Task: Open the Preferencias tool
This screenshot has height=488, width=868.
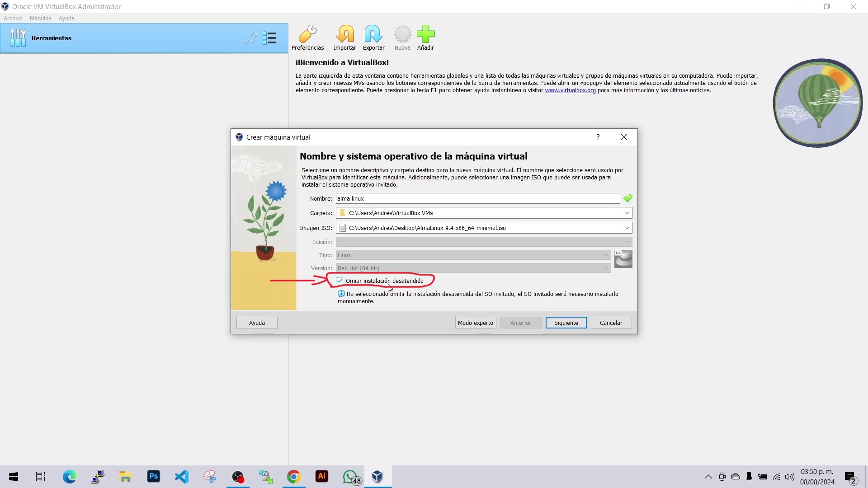Action: pyautogui.click(x=307, y=38)
